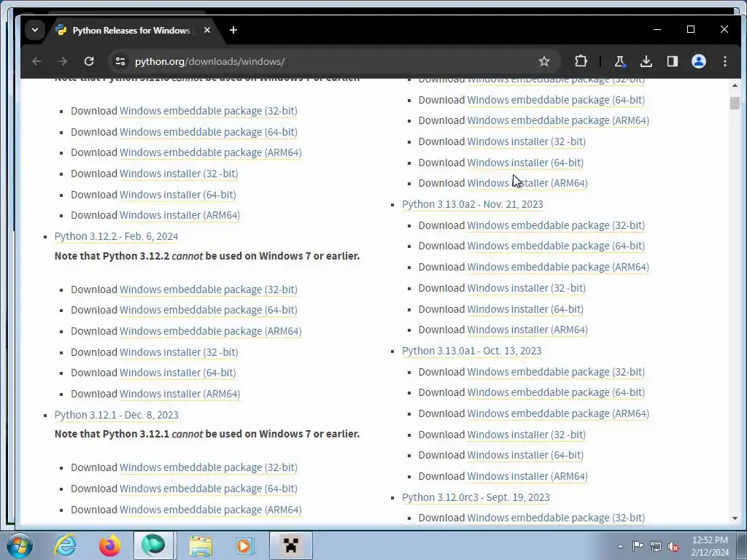The height and width of the screenshot is (560, 747).
Task: Open the taskbar clock showing 12:52 PM
Action: click(x=710, y=546)
